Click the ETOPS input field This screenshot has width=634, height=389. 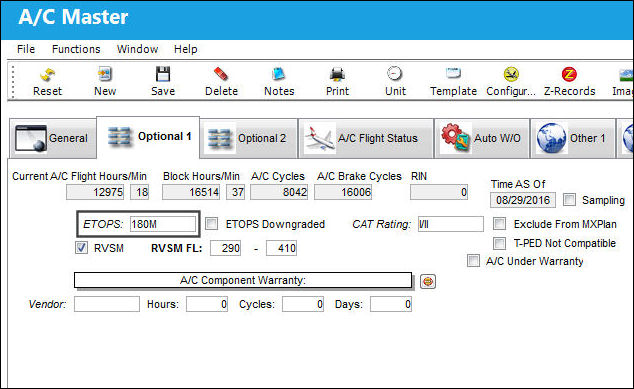coord(163,224)
